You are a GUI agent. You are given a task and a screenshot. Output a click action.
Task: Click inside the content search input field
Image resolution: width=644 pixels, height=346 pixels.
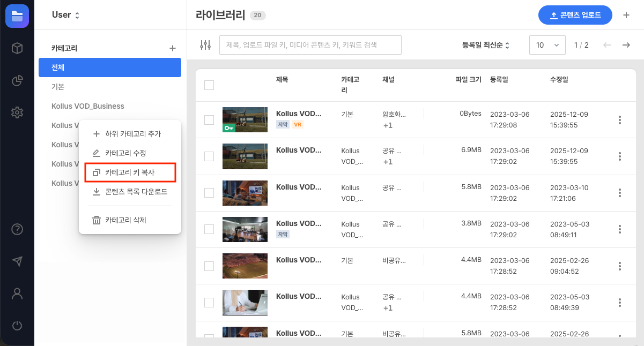[x=310, y=45]
